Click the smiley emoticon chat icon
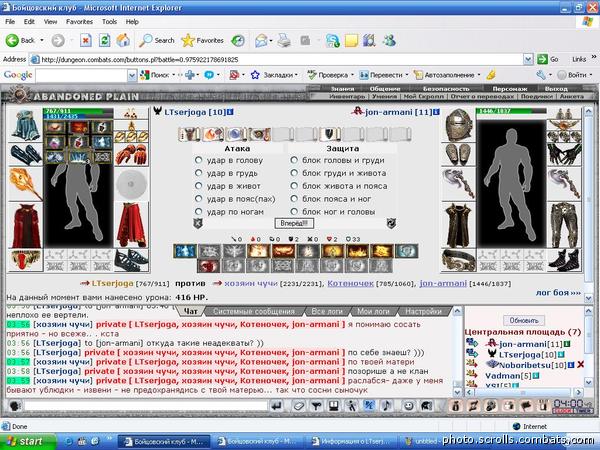600x450 pixels. (409, 406)
